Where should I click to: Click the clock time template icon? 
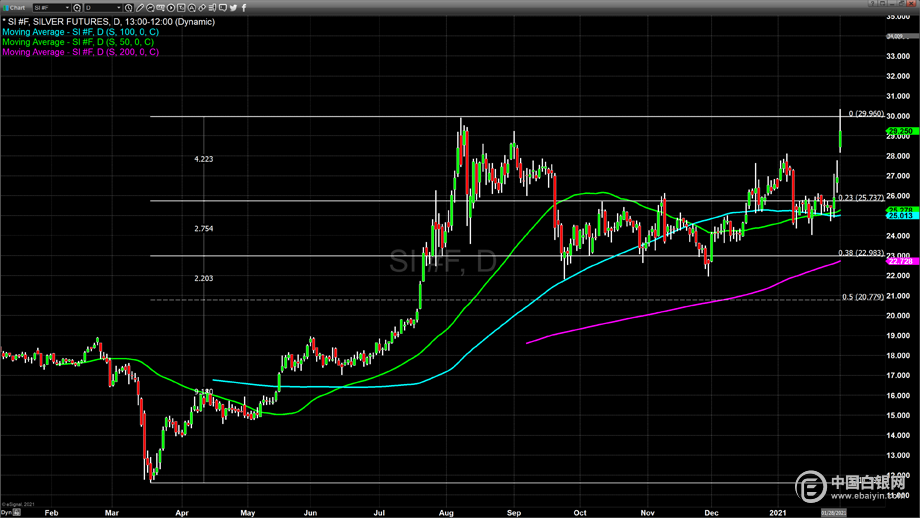click(x=129, y=8)
